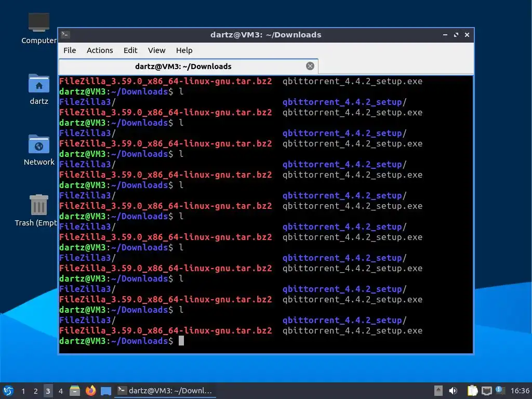
Task: Select the Network desktop icon
Action: [x=38, y=150]
